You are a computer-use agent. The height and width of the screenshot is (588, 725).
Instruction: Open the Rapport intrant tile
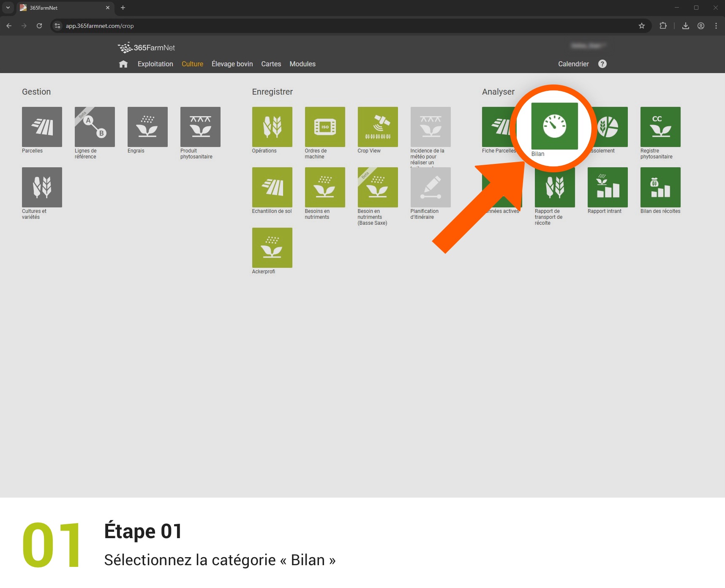(607, 187)
